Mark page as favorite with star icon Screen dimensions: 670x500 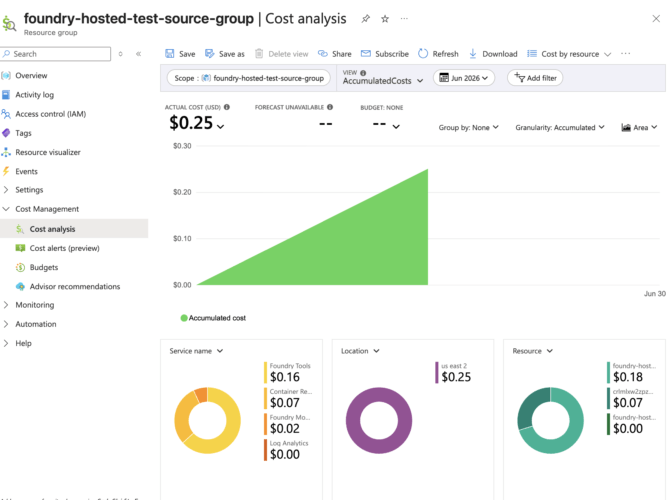[385, 19]
